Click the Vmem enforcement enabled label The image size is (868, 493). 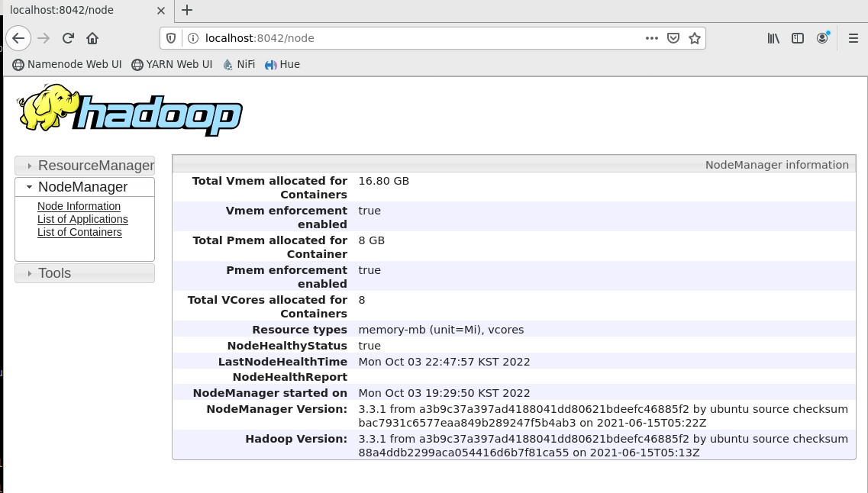286,217
